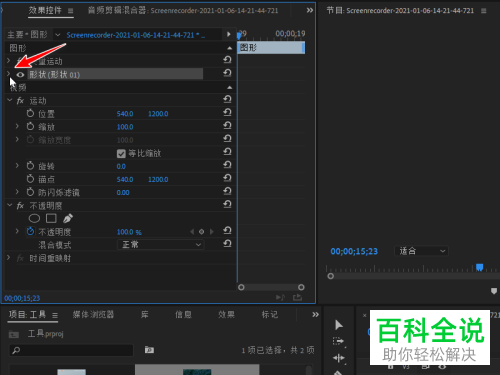
Task: Collapse the 图形 section arrow
Action: click(x=229, y=48)
